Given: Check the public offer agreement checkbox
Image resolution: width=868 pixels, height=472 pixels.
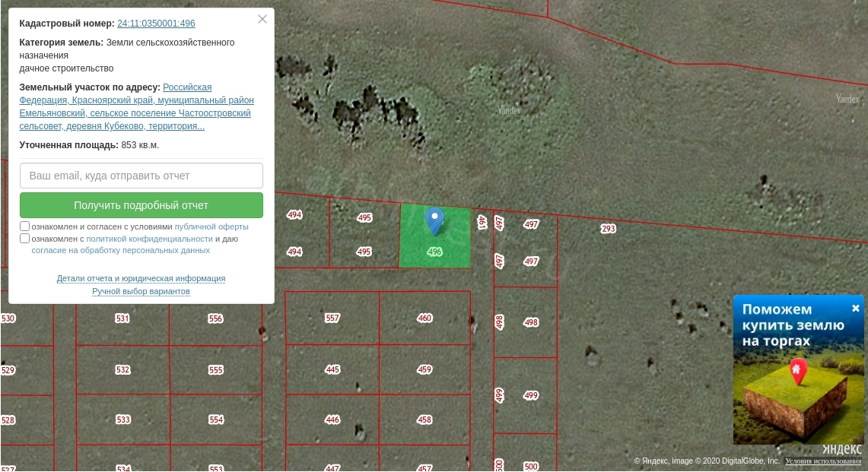Looking at the screenshot, I should 25,226.
